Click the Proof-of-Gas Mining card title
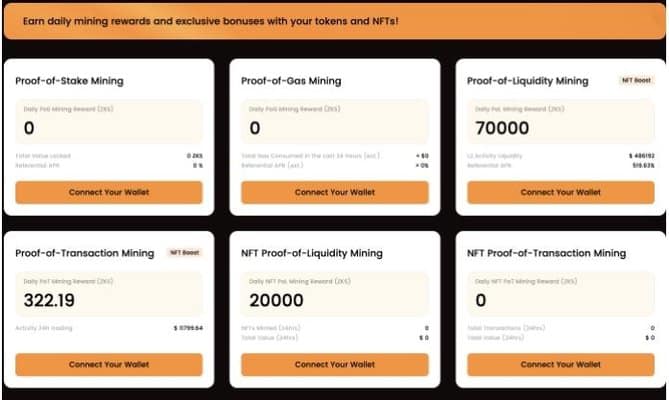Image resolution: width=669 pixels, height=400 pixels. tap(291, 81)
